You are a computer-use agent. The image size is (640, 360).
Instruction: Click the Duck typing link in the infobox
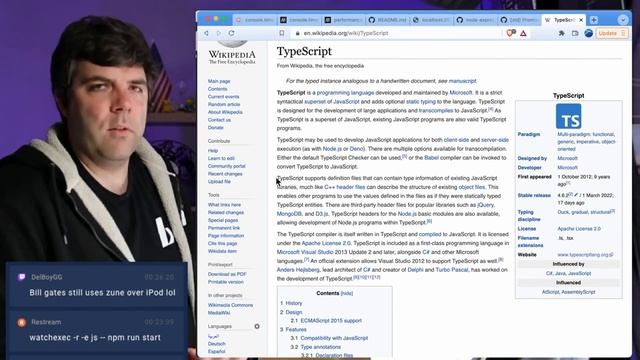click(x=563, y=212)
